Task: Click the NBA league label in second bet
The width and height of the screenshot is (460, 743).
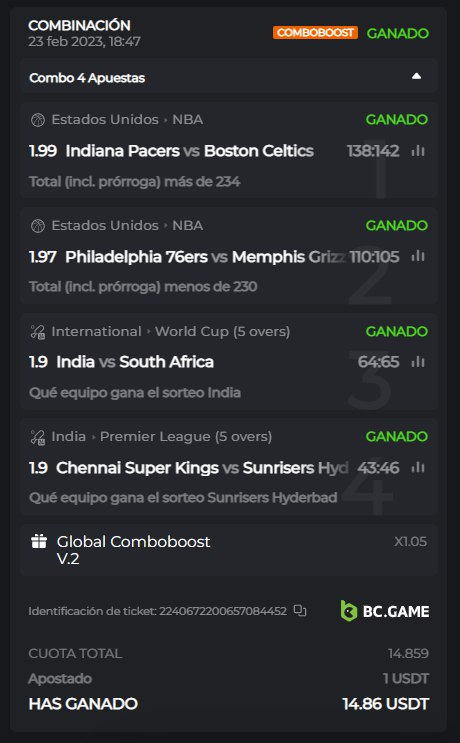Action: [x=188, y=226]
